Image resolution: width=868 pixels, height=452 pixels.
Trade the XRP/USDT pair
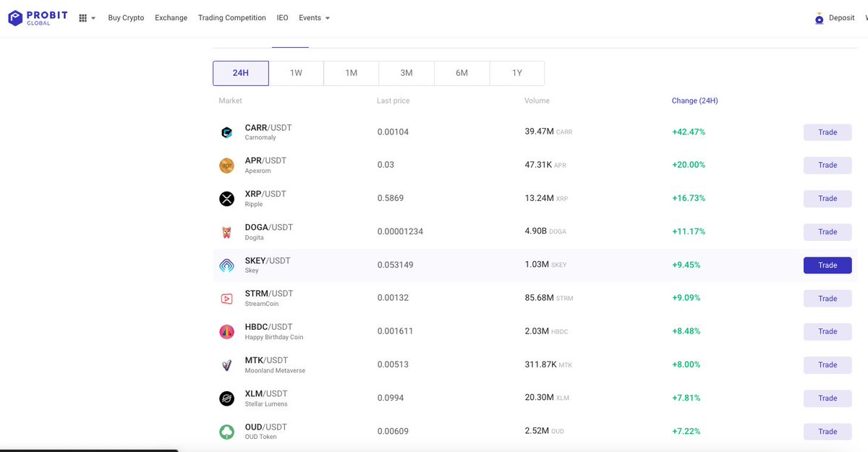pos(827,199)
